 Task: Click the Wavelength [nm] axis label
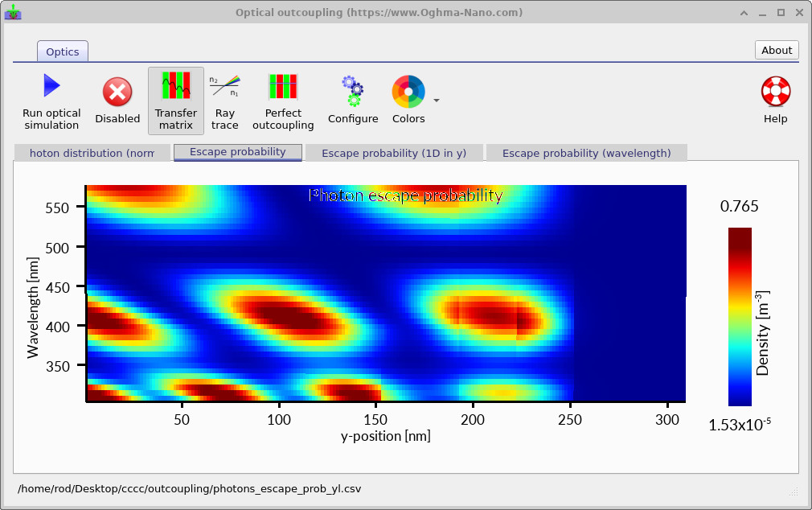pyautogui.click(x=33, y=308)
